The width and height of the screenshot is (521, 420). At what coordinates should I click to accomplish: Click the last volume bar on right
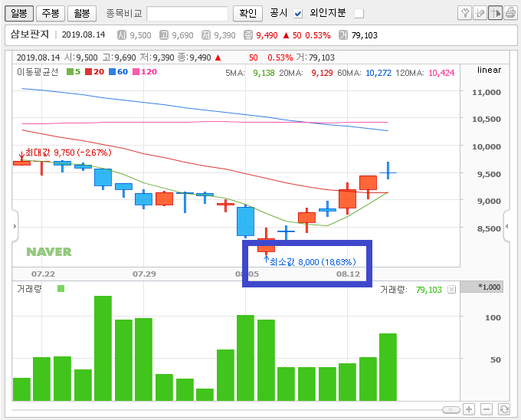tap(388, 367)
